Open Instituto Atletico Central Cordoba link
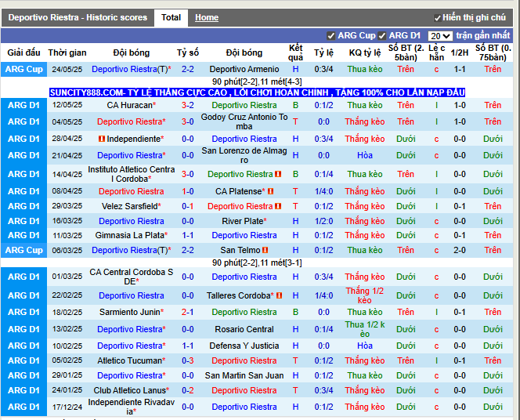520x420 pixels. 132,174
